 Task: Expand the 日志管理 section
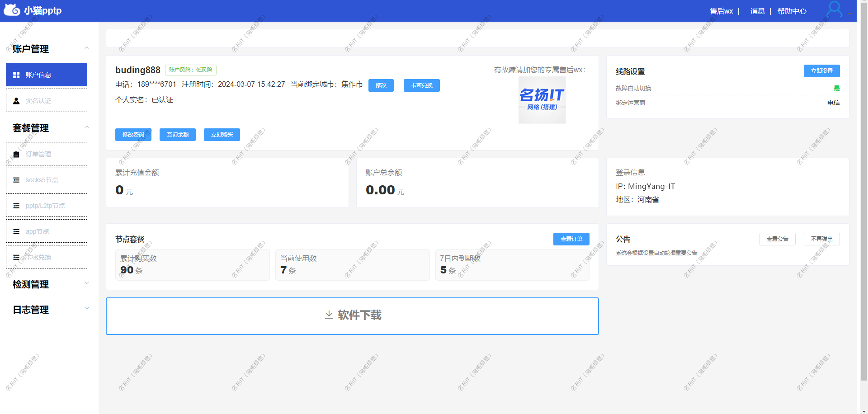[x=87, y=308]
